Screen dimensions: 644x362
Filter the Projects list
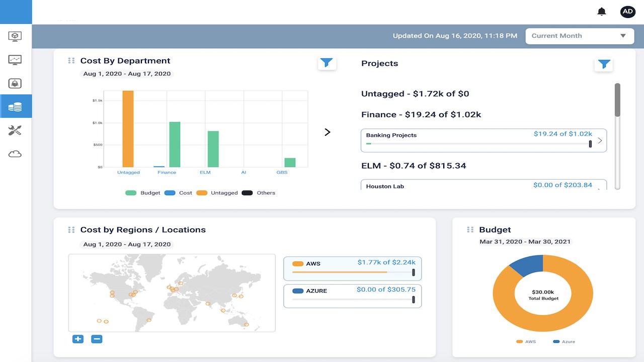[604, 64]
